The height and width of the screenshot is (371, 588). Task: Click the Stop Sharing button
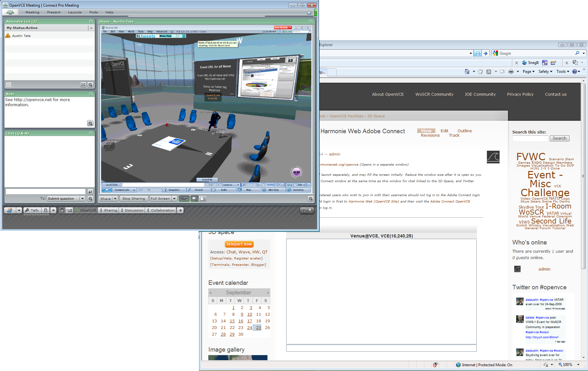click(134, 199)
